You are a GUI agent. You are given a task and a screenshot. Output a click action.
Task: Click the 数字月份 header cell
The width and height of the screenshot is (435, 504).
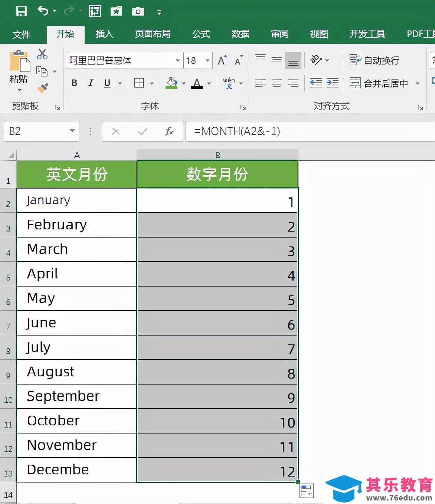pos(218,174)
